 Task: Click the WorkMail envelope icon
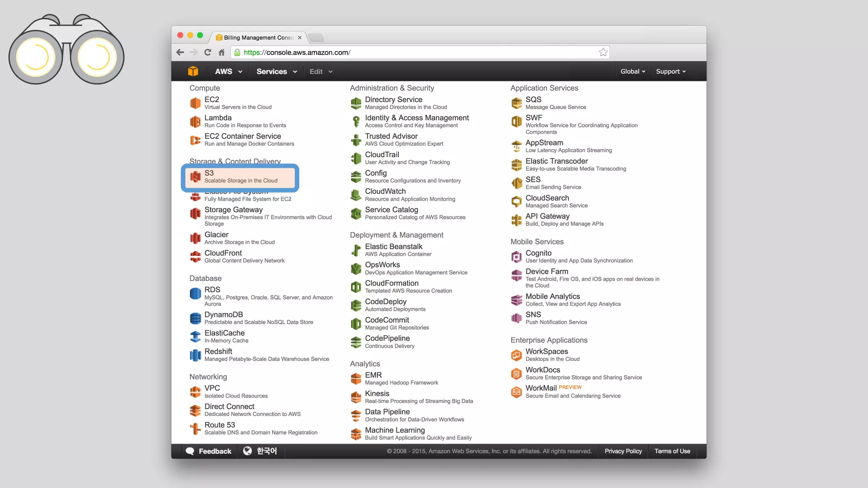coord(516,392)
